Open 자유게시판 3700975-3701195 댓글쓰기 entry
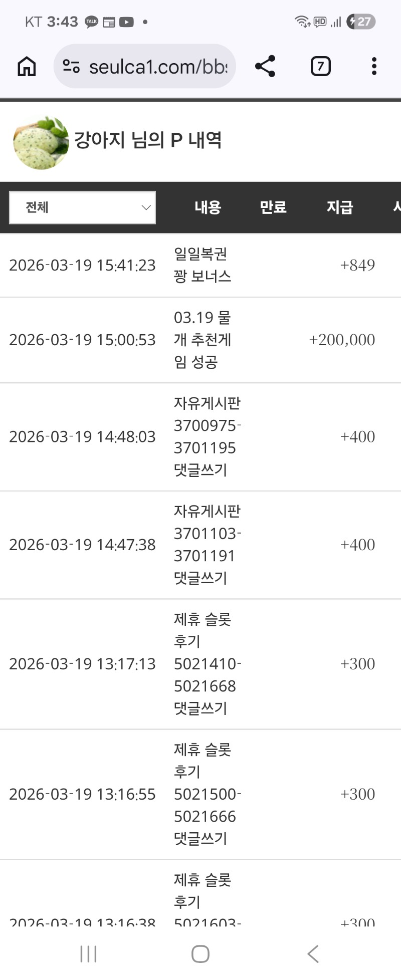401x980 pixels. [x=207, y=436]
